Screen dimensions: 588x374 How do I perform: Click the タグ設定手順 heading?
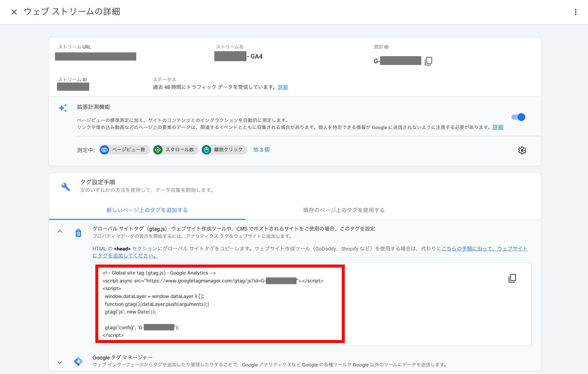pyautogui.click(x=98, y=182)
